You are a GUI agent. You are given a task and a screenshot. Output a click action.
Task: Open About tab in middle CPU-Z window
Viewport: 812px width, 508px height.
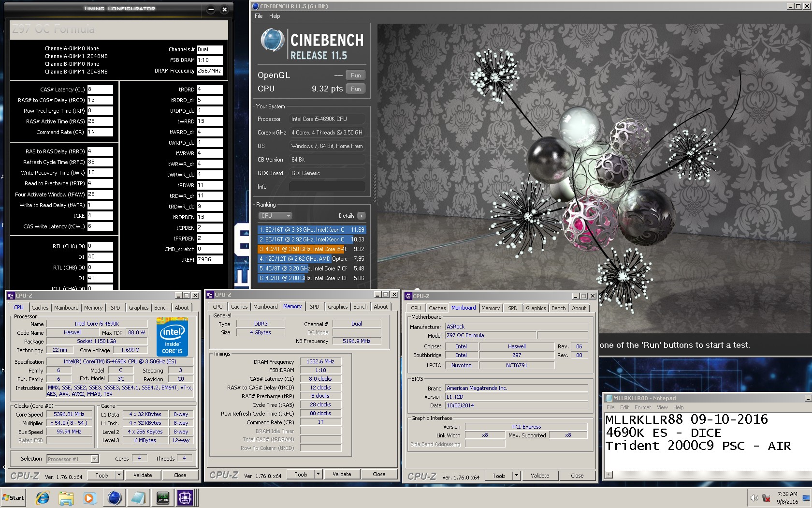(x=380, y=307)
